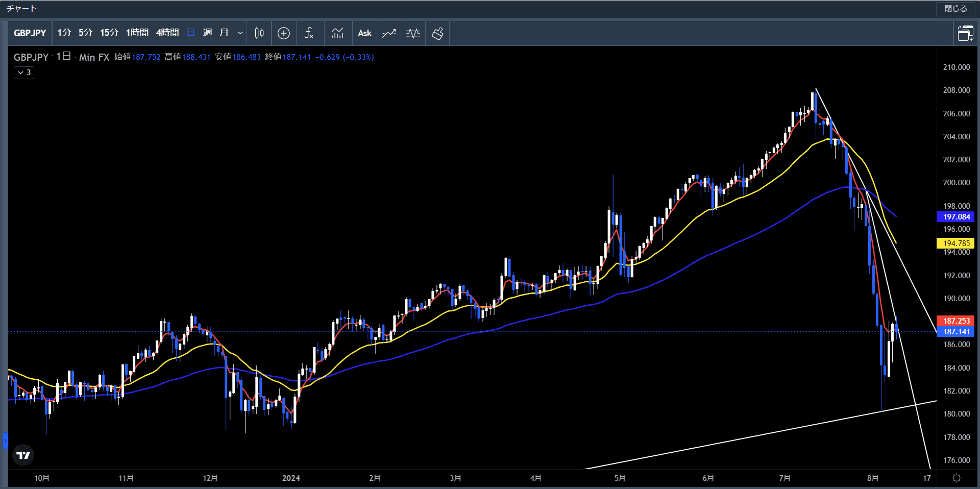Open chart settings gear icon
Screen dimensions: 980x489
(957, 478)
